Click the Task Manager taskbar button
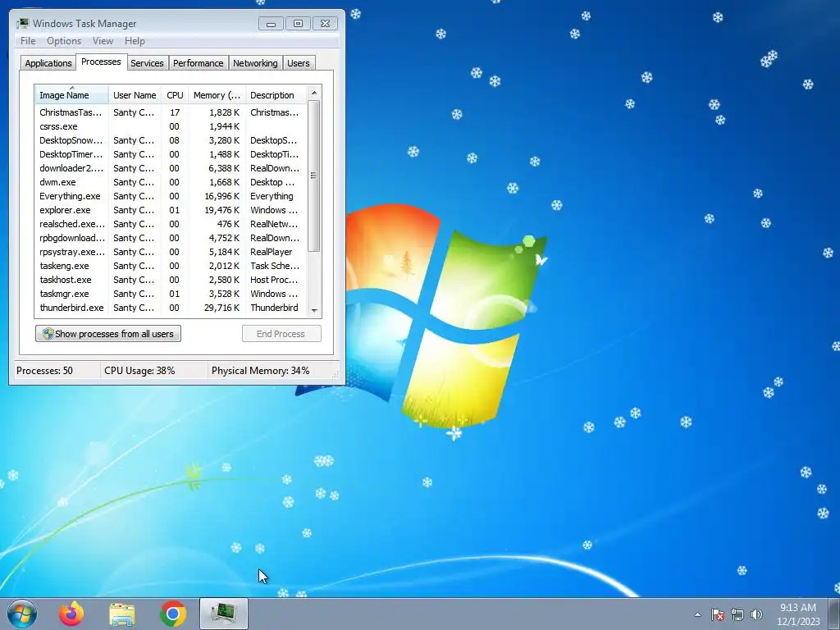 pos(224,614)
